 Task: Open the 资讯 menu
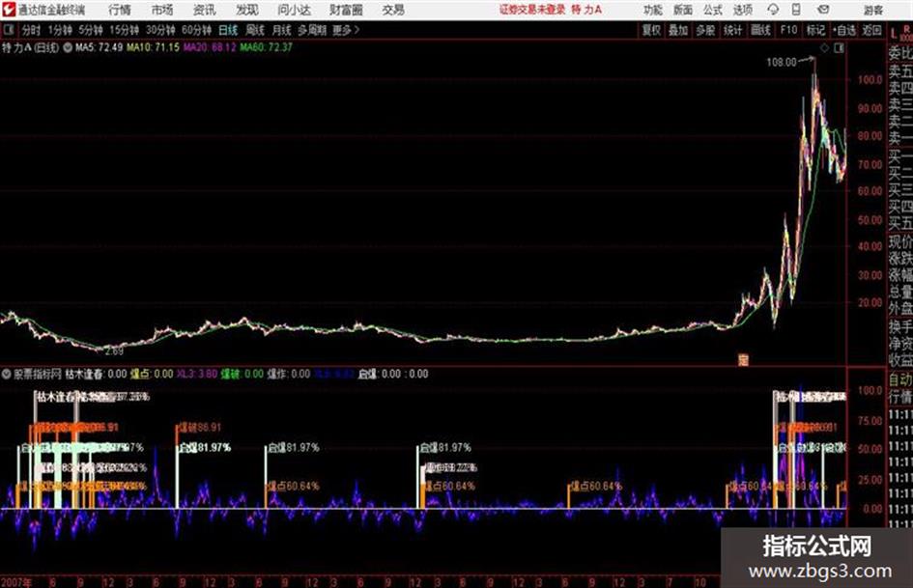pos(204,10)
